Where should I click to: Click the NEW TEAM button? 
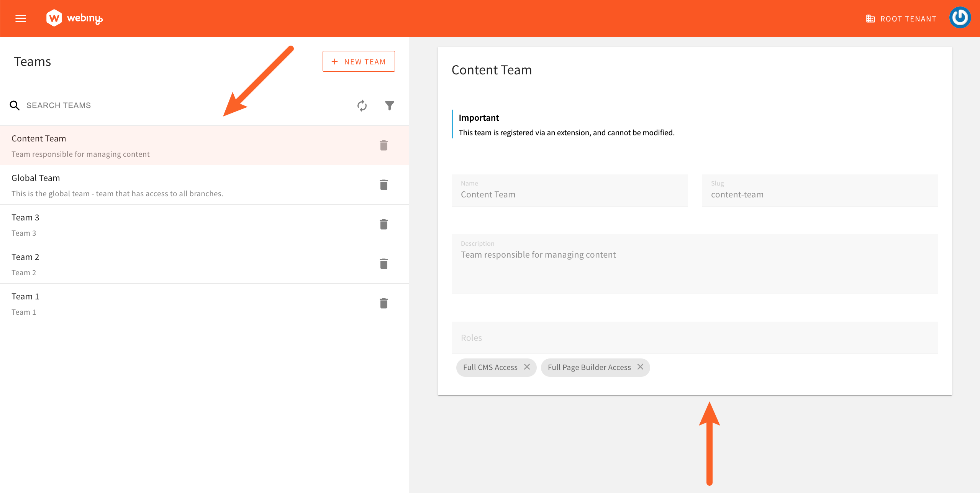point(359,61)
